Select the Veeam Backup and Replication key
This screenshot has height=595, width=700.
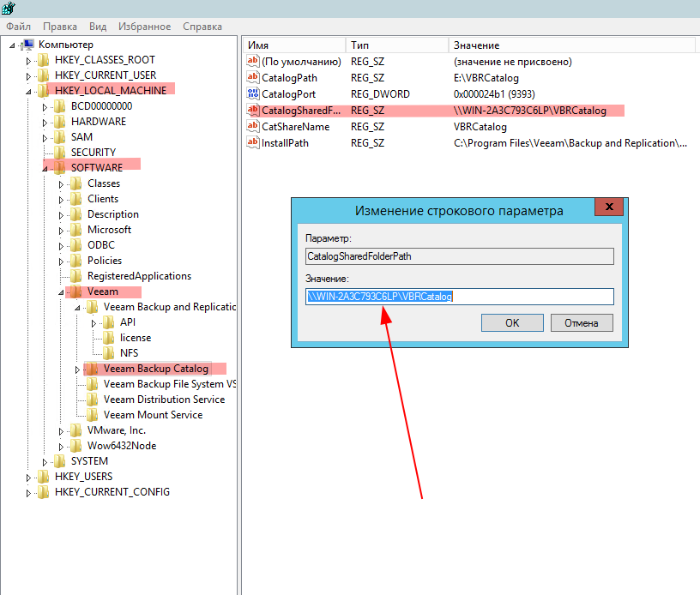pos(170,307)
